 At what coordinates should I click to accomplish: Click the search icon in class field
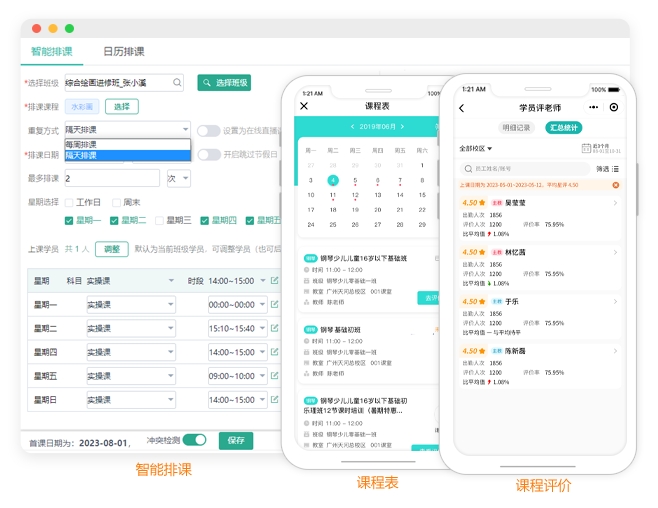[177, 84]
